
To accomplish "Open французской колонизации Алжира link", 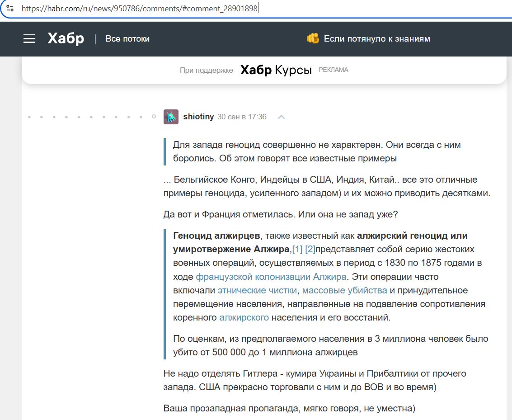I will pos(271,277).
